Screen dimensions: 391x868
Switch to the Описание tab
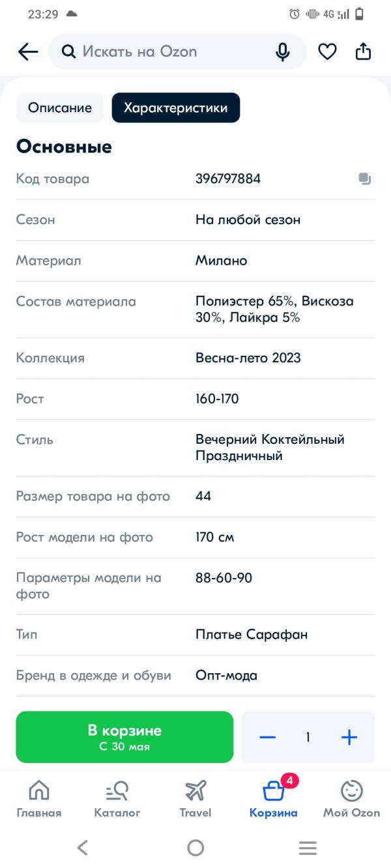pos(60,108)
